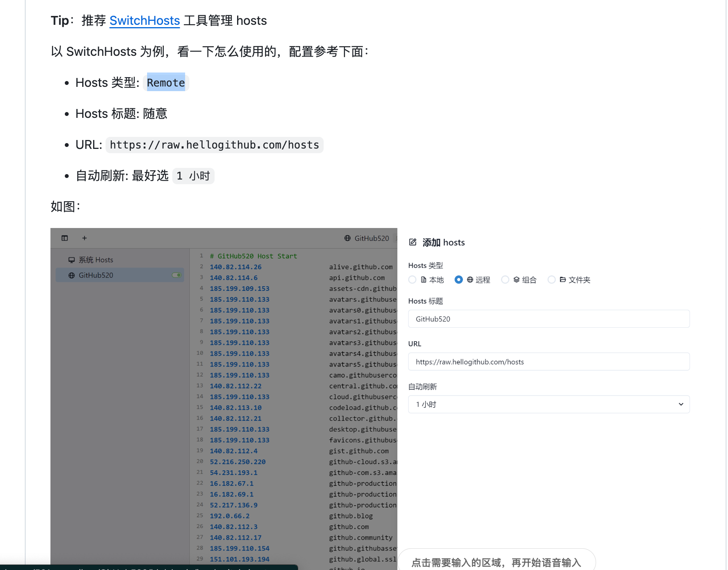Click IP 16.182.67.1 on line 22

232,484
